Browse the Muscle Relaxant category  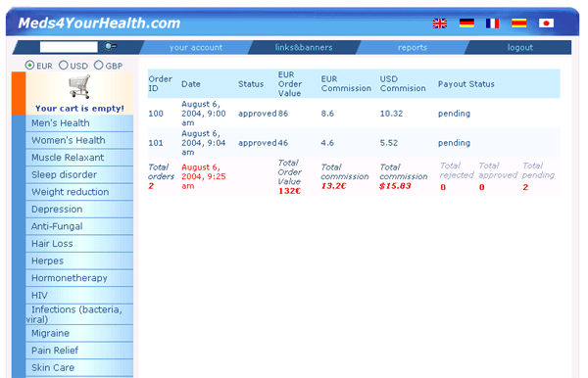(79, 158)
